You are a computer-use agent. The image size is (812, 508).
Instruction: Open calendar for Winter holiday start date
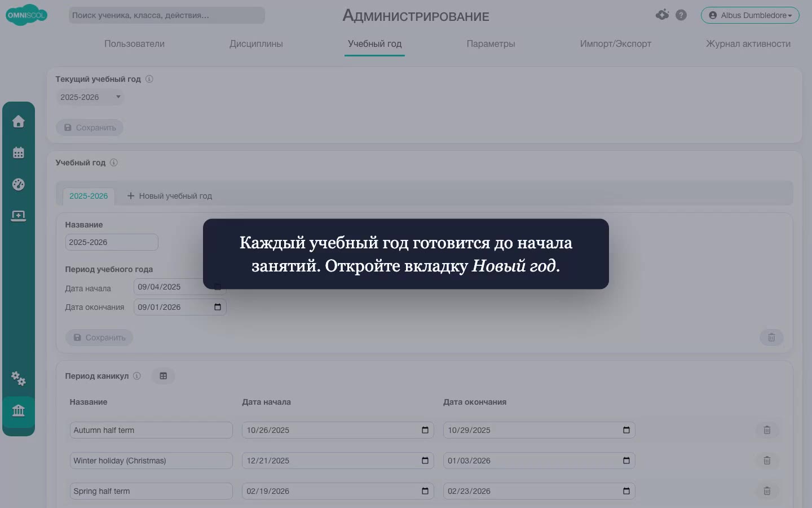coord(425,461)
